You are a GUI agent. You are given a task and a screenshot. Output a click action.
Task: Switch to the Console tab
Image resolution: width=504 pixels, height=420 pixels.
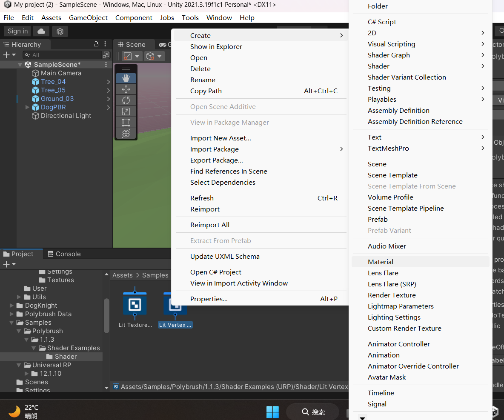click(64, 254)
